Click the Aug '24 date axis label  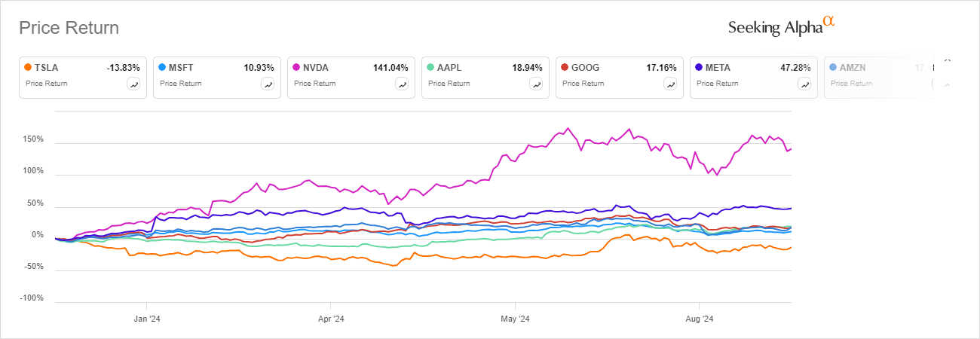click(699, 319)
